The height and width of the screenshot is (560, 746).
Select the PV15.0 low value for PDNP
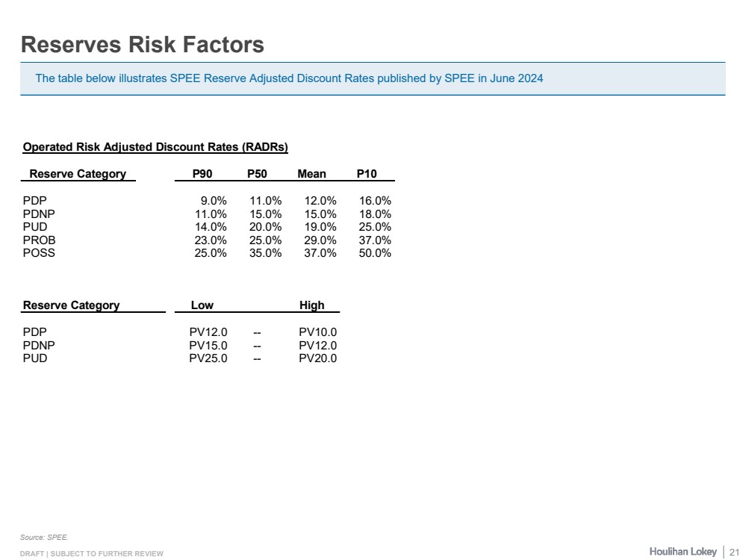[208, 346]
